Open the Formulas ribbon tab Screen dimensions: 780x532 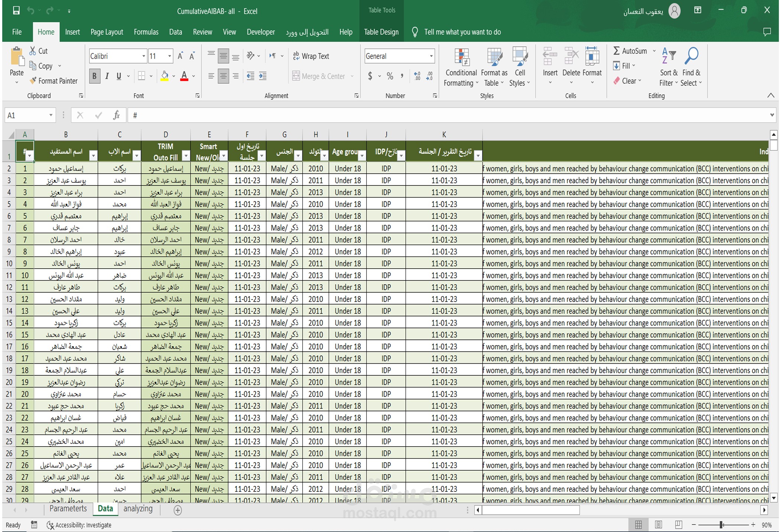click(146, 32)
